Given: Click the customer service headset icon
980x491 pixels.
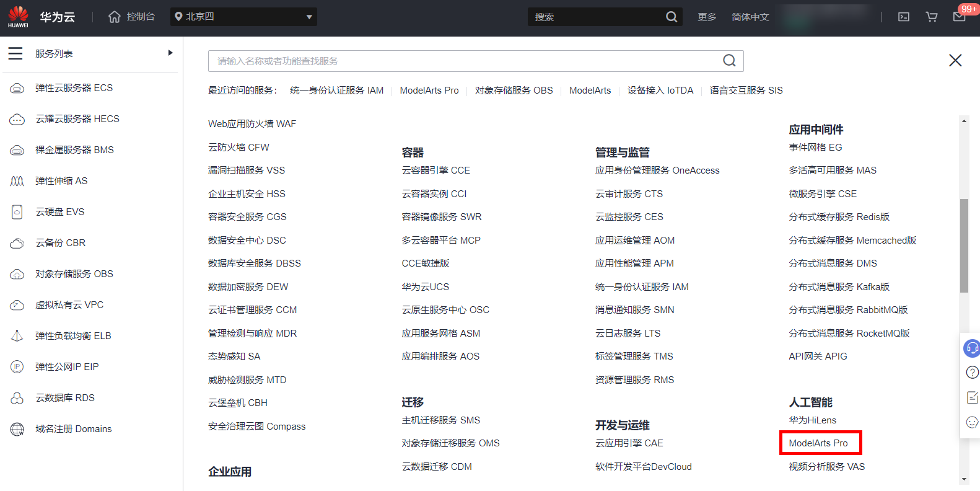Looking at the screenshot, I should [972, 348].
